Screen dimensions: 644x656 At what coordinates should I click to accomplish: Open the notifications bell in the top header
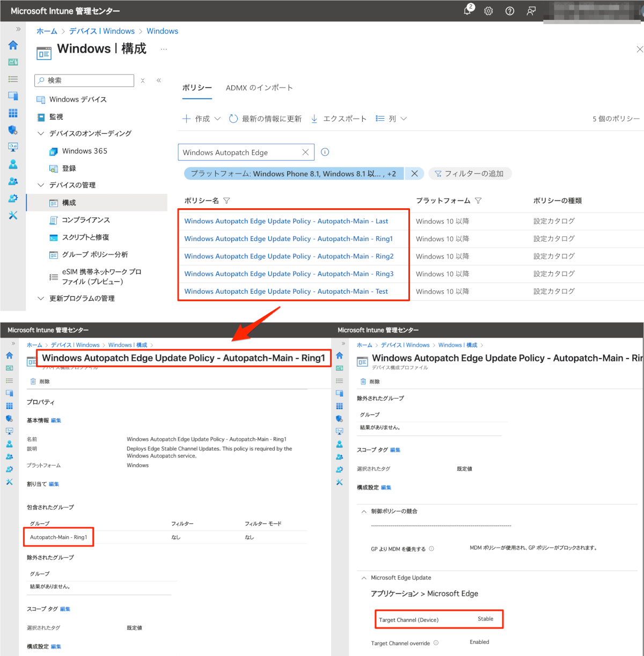[x=468, y=11]
